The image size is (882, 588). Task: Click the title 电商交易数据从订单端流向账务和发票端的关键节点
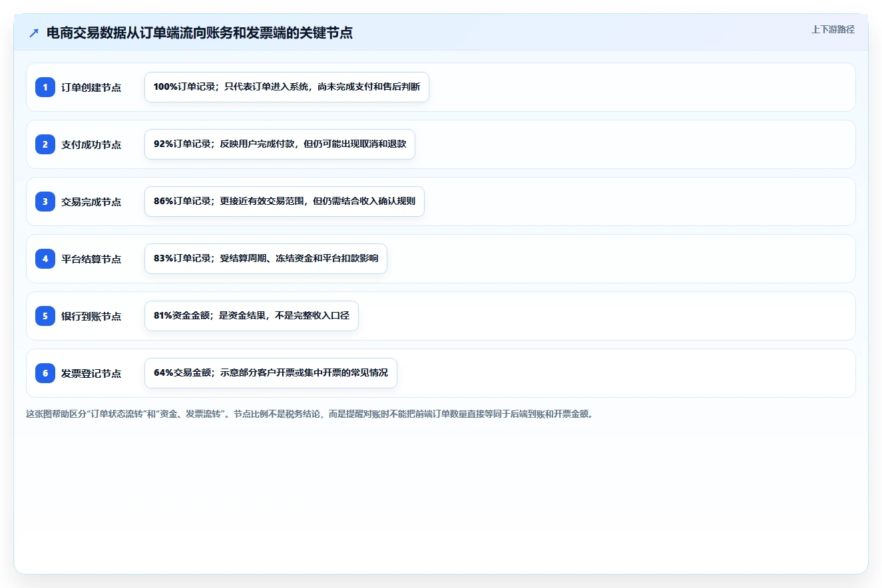pos(200,33)
